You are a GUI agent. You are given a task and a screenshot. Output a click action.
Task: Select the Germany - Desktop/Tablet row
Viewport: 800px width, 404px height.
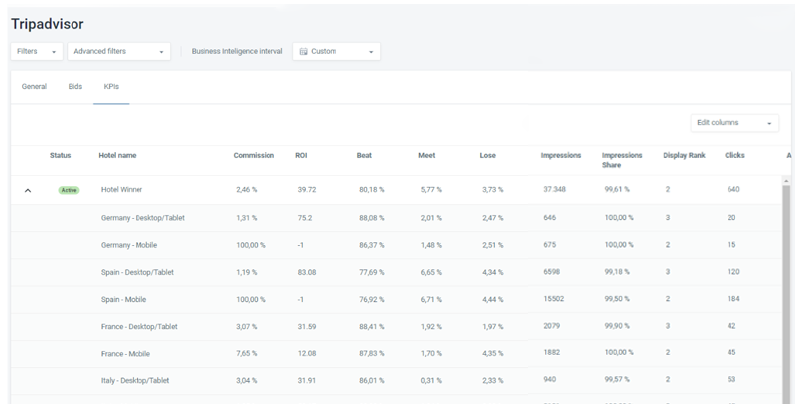[x=396, y=218]
